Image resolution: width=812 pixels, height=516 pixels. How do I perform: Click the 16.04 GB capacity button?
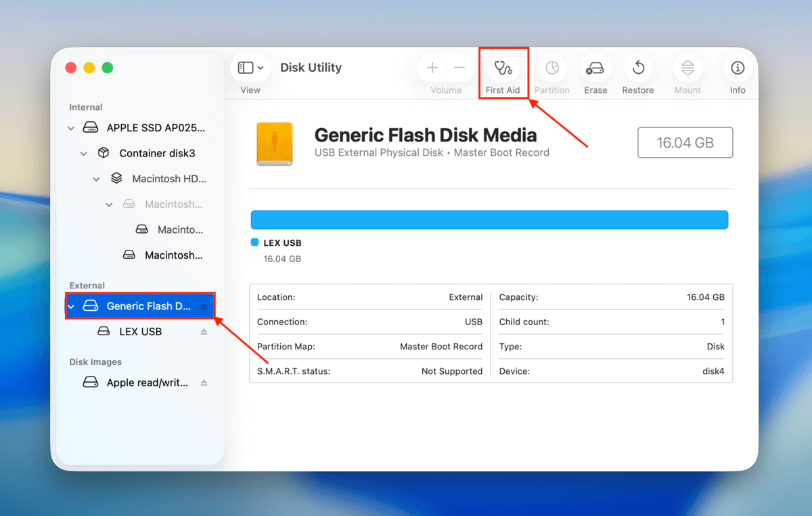tap(685, 142)
